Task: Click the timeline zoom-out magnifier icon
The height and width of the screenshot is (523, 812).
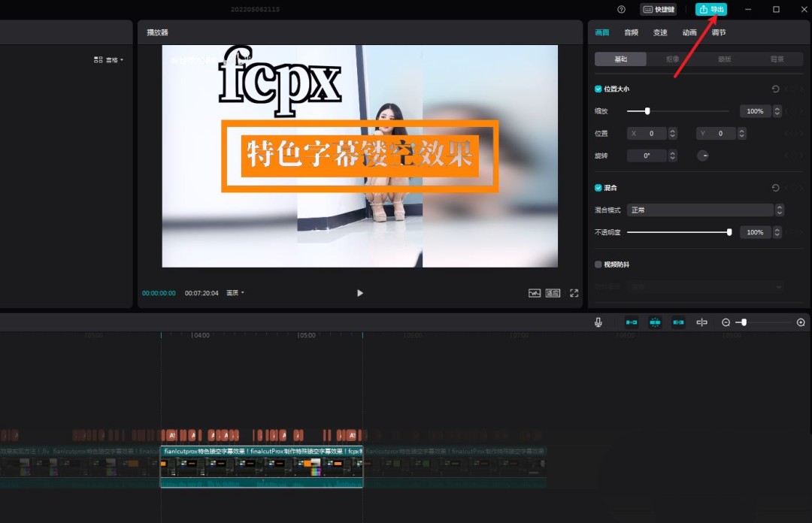Action: (x=726, y=322)
